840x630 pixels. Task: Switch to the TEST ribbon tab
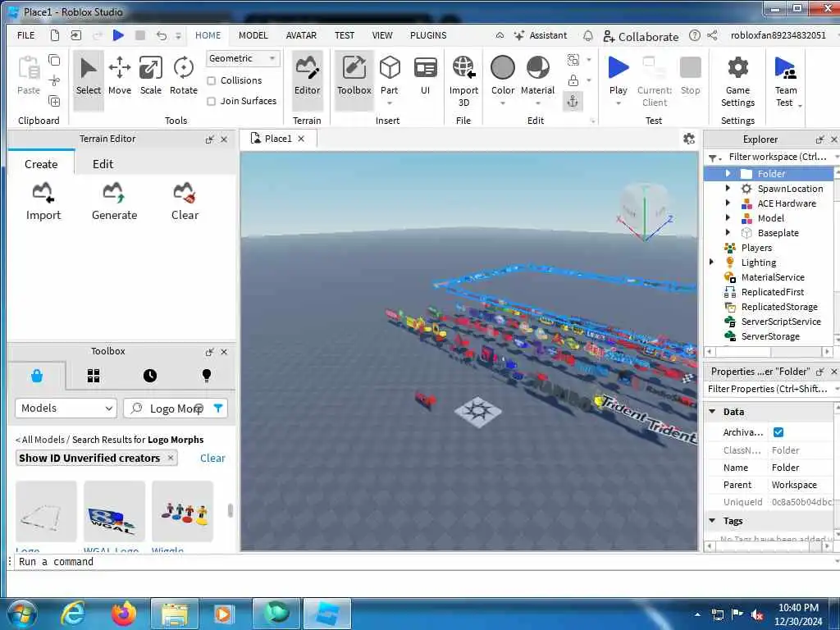click(345, 35)
